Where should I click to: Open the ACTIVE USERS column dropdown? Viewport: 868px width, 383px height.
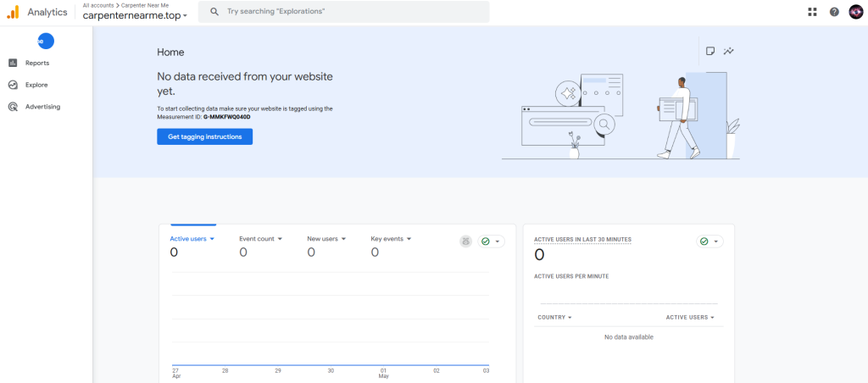coord(690,318)
